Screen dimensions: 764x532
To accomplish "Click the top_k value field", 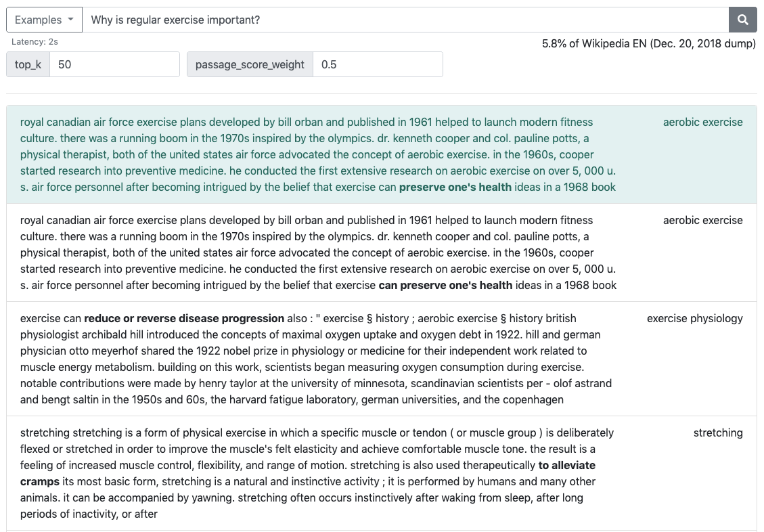I will pyautogui.click(x=114, y=64).
